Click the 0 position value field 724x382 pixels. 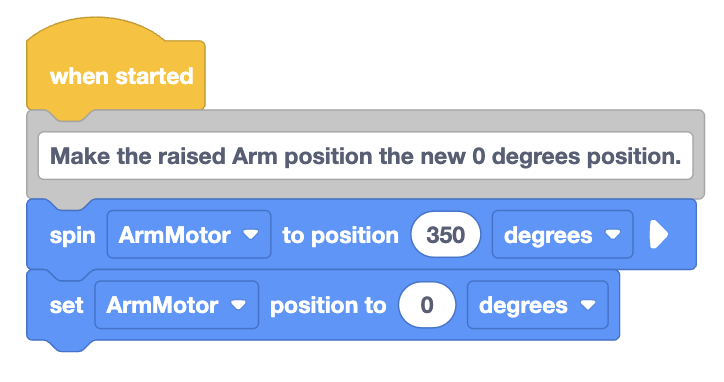427,305
